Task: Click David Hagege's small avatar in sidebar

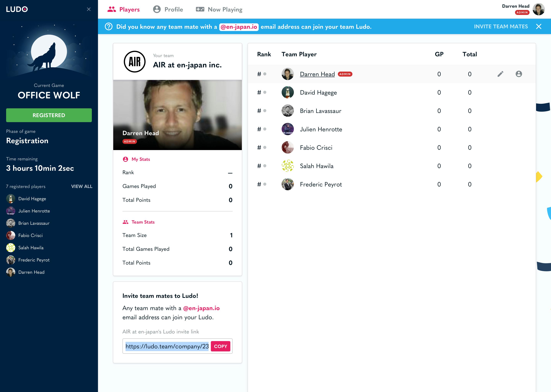Action: pos(11,199)
